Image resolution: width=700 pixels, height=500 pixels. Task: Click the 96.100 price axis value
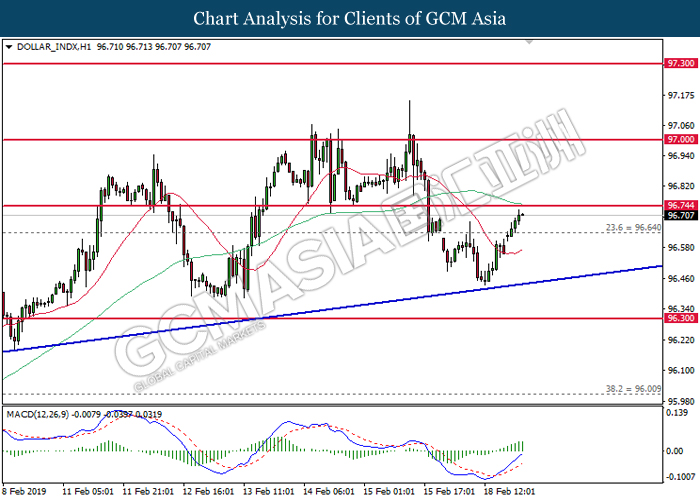pyautogui.click(x=681, y=371)
